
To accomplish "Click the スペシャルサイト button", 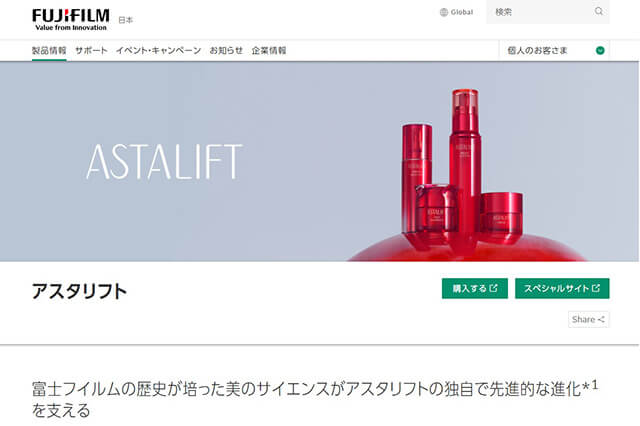I will (x=562, y=288).
